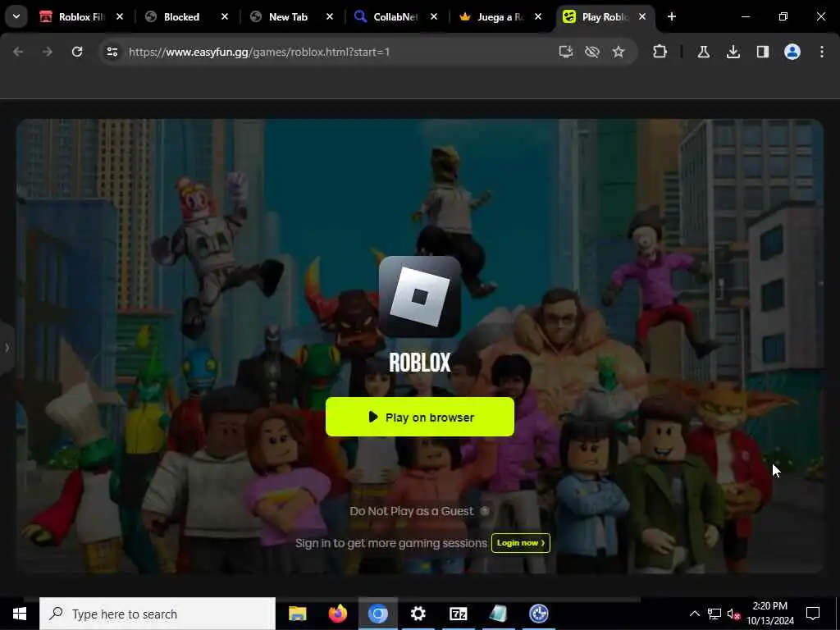Close the New Tab tab
Image resolution: width=840 pixels, height=630 pixels.
pyautogui.click(x=330, y=16)
